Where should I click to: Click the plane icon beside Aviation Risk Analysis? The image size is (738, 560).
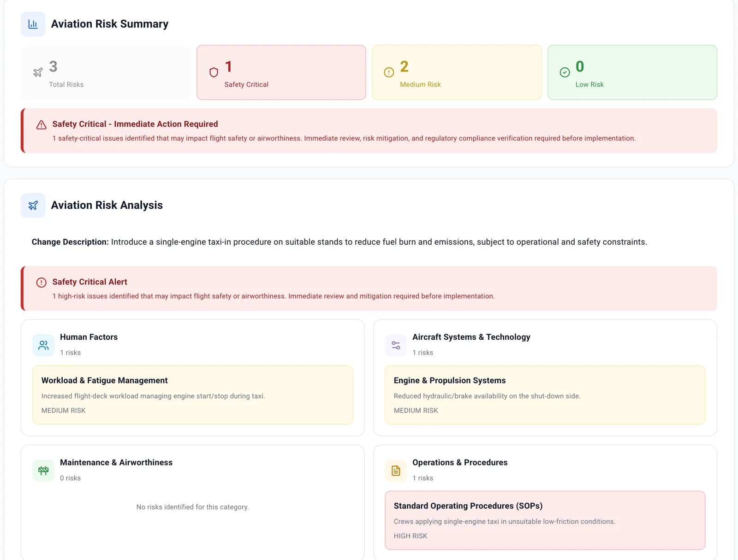click(x=33, y=205)
